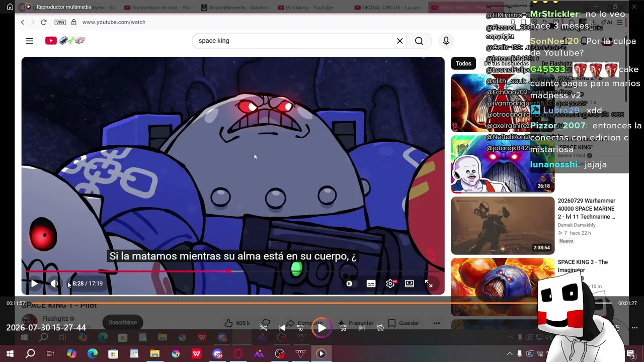Start playback with the Media Player play button
The image size is (644, 362).
click(321, 328)
